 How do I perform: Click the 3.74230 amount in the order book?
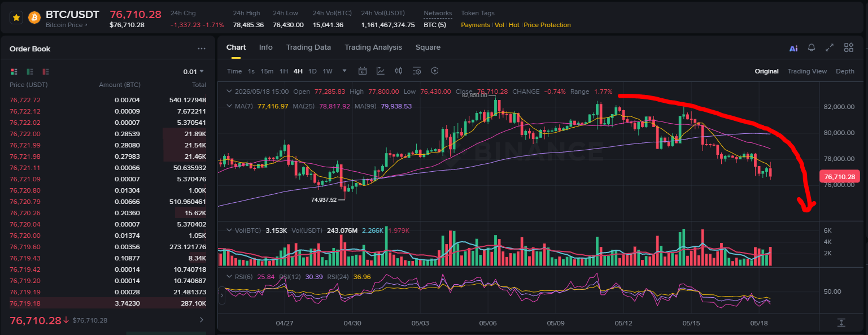click(128, 303)
